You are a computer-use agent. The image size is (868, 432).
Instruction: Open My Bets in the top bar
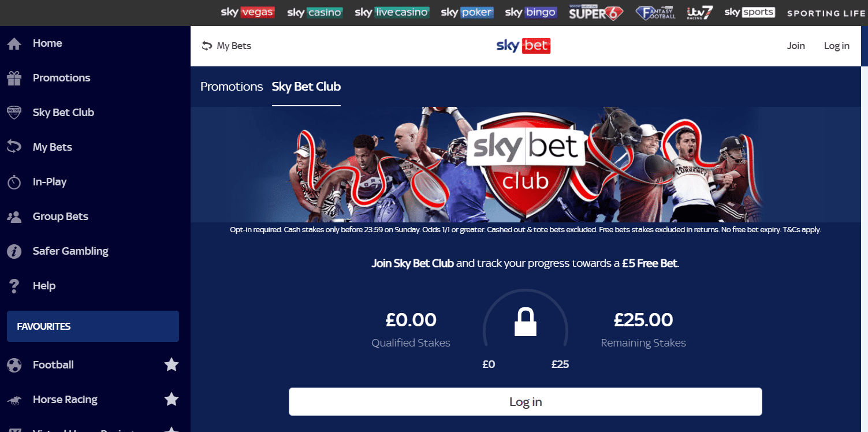pos(226,46)
